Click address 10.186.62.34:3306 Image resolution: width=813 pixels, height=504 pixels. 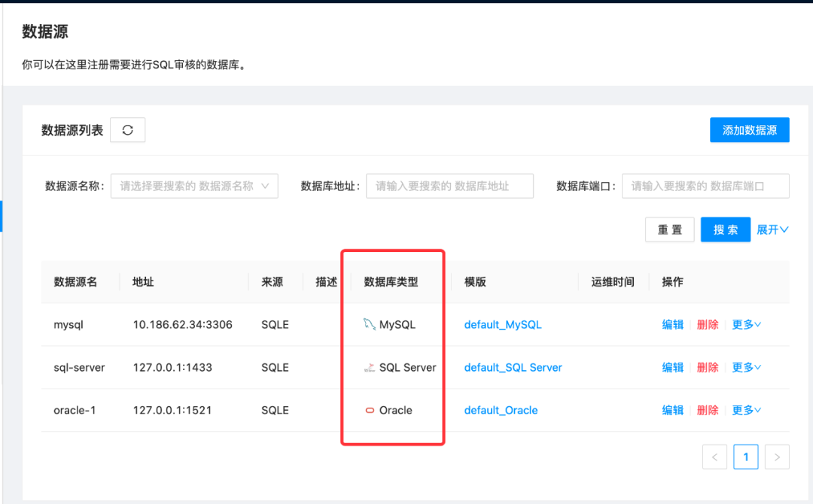[x=182, y=324]
